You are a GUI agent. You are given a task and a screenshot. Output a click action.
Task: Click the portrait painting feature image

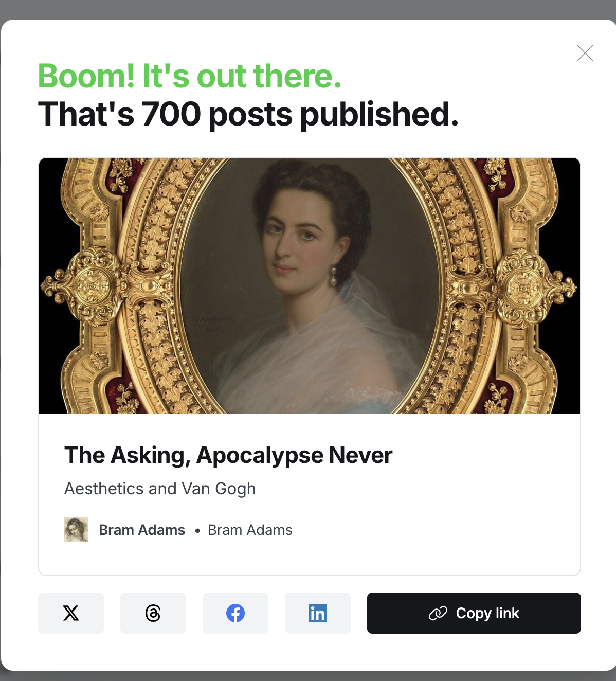(310, 285)
